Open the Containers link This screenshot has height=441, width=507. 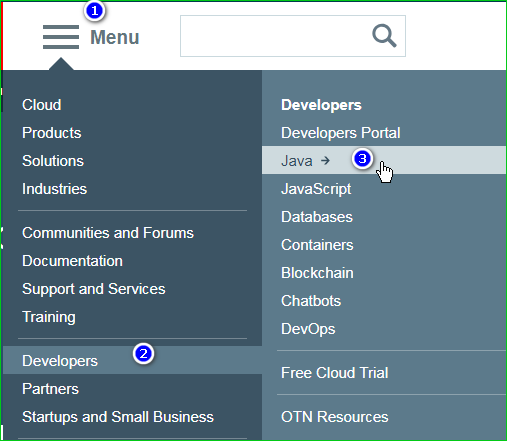point(317,245)
